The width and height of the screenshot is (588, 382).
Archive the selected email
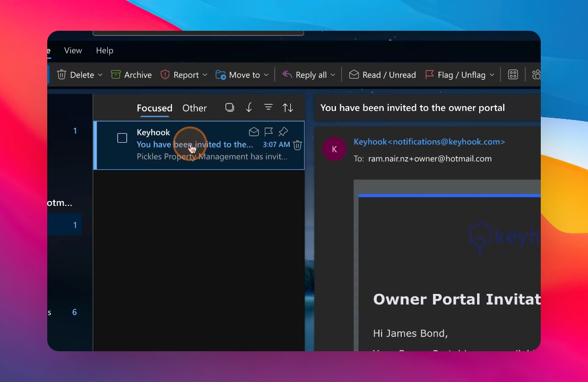[x=131, y=75]
